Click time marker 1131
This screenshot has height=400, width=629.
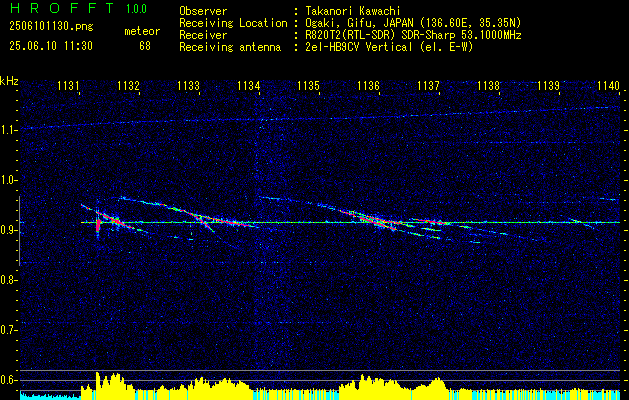point(68,86)
